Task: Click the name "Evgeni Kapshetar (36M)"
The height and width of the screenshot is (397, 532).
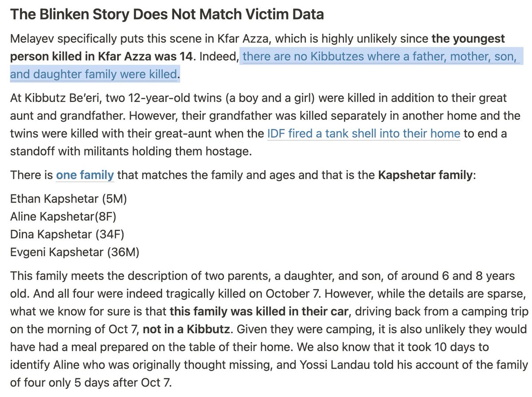Action: pyautogui.click(x=74, y=253)
